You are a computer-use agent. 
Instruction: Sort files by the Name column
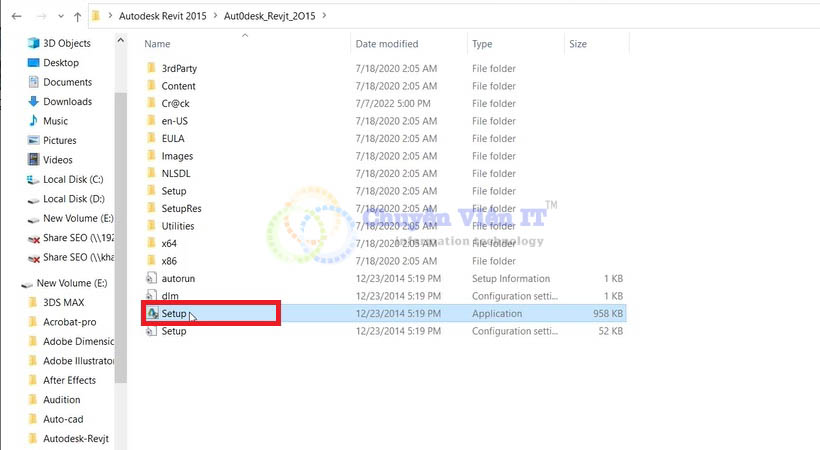click(157, 44)
